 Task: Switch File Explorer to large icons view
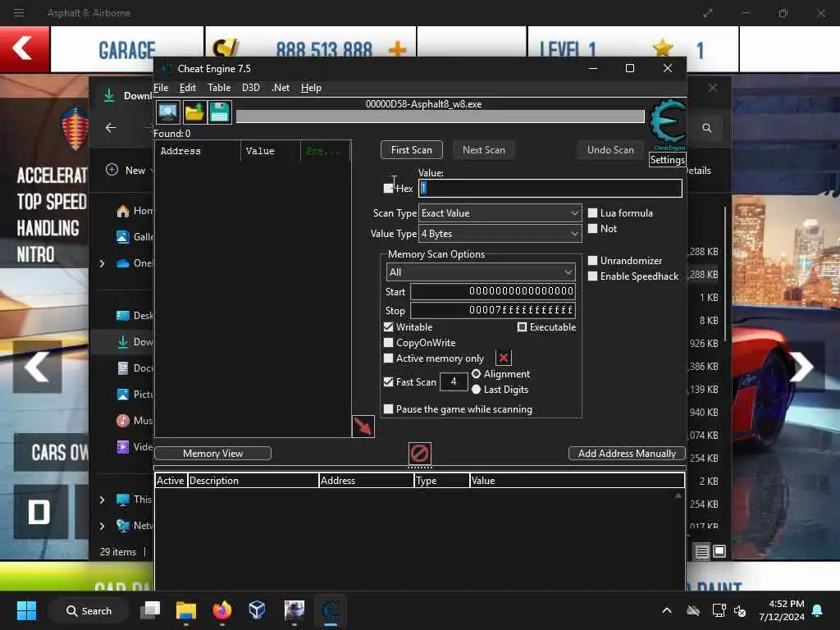click(719, 551)
